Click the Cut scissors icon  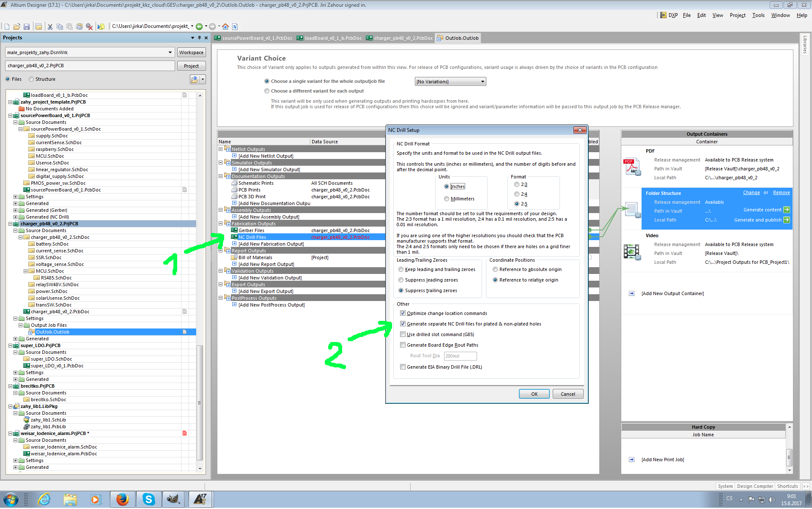pyautogui.click(x=50, y=27)
